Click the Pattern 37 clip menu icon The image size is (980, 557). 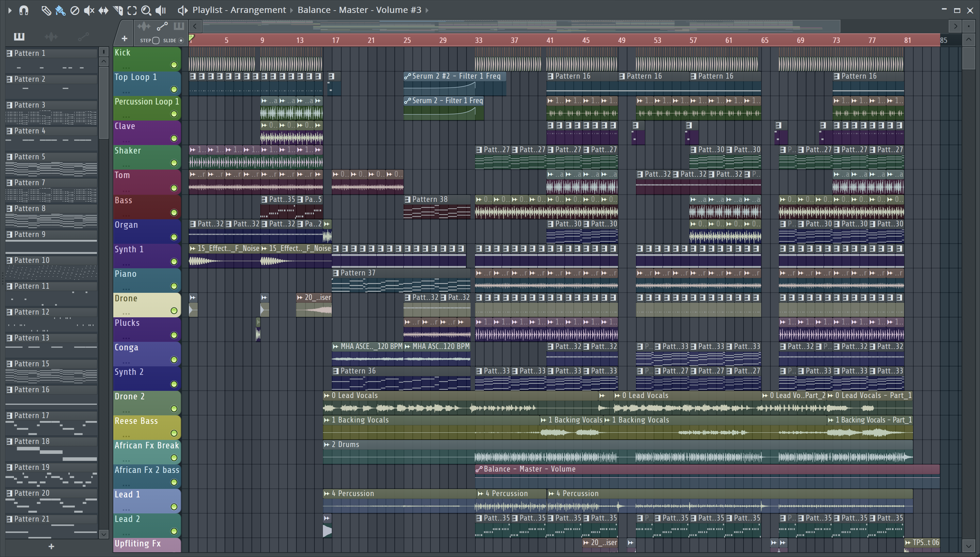coord(336,273)
